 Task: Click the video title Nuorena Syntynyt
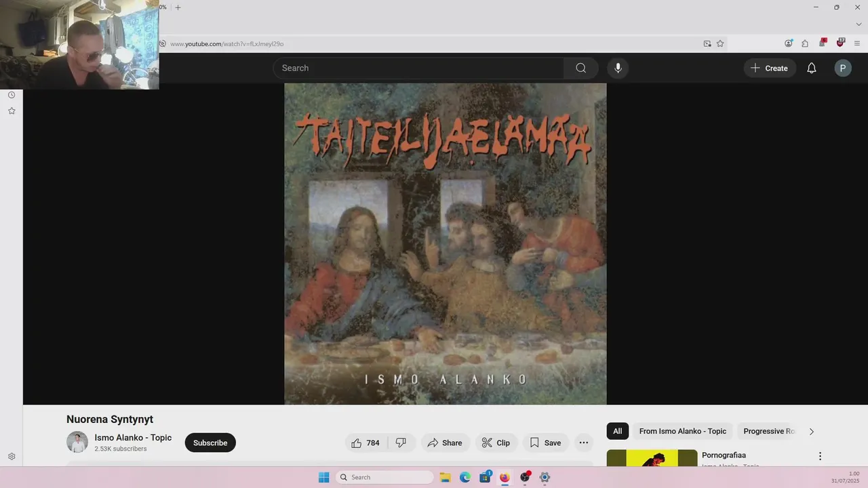[110, 420]
